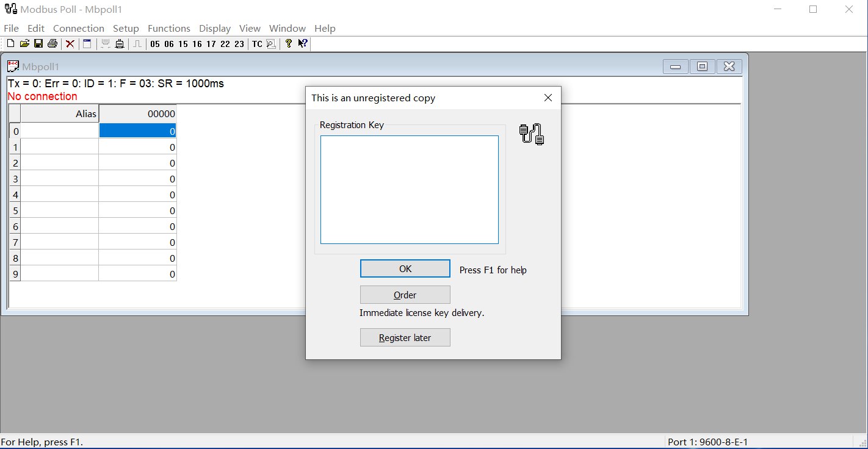Viewport: 868px width, 449px height.
Task: Click the Open file folder icon
Action: point(24,43)
